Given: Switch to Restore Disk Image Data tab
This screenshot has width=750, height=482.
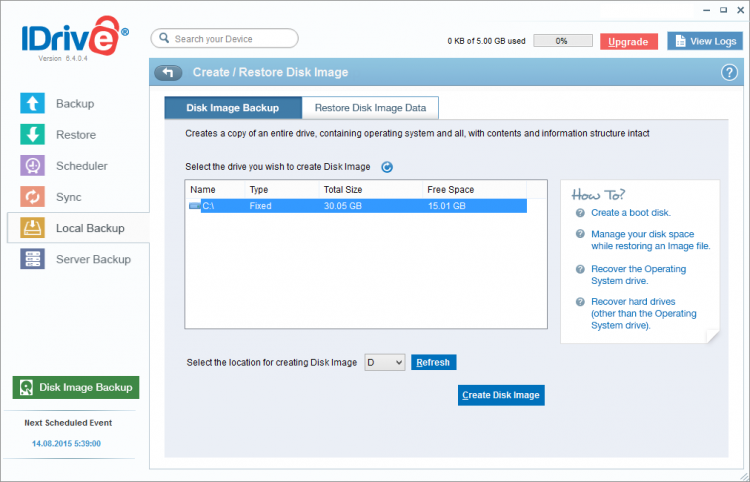Looking at the screenshot, I should pos(370,108).
